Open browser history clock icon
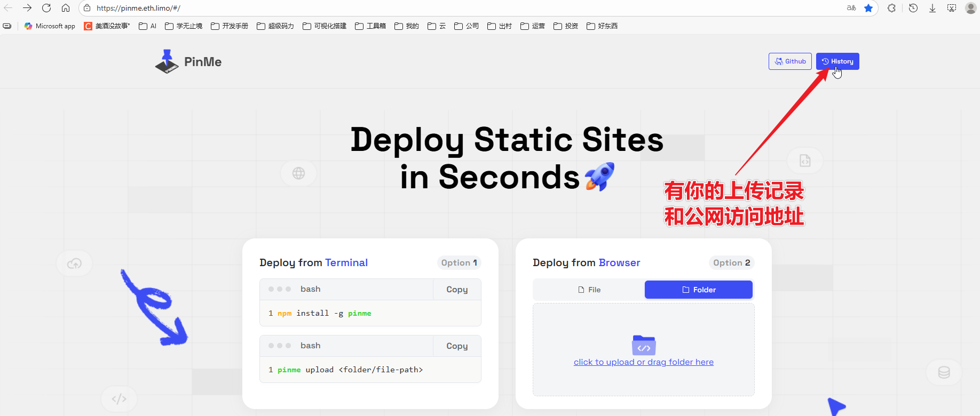980x416 pixels. point(913,8)
